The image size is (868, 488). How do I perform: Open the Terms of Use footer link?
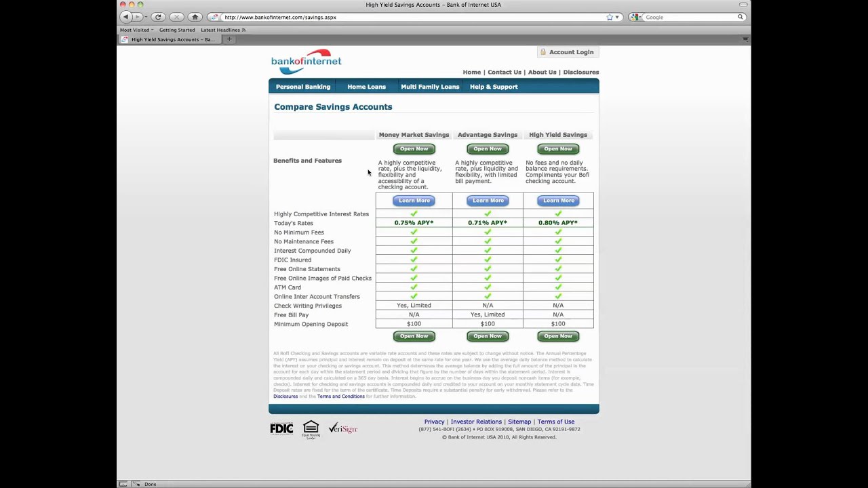pos(556,422)
